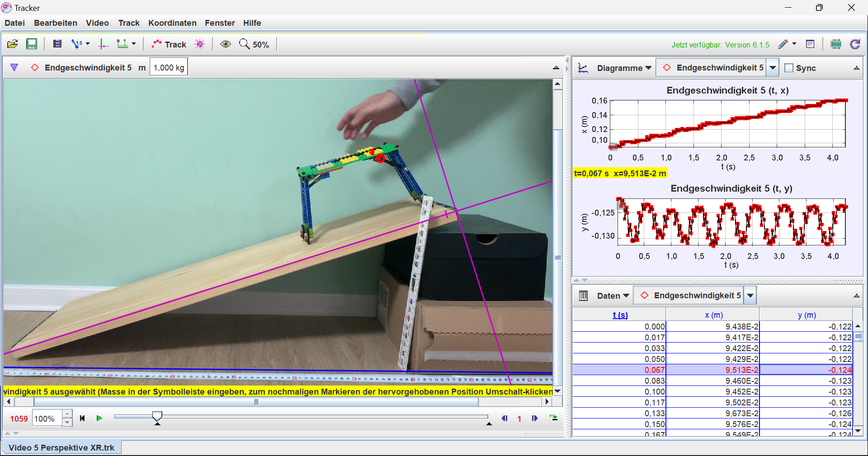Click the open file folder icon
Screen dimensions: 868x456
13,44
